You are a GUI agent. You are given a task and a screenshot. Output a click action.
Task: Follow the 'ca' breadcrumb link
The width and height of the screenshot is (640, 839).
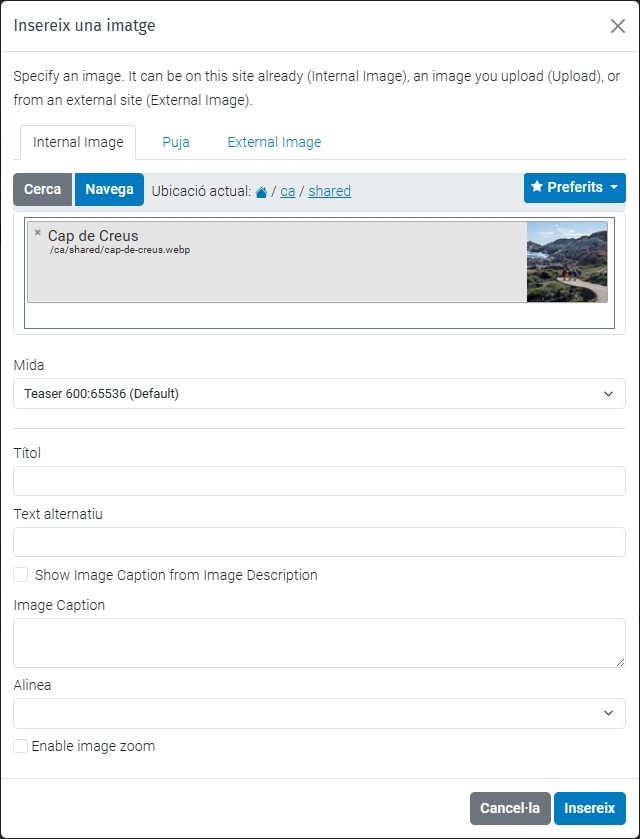[287, 191]
